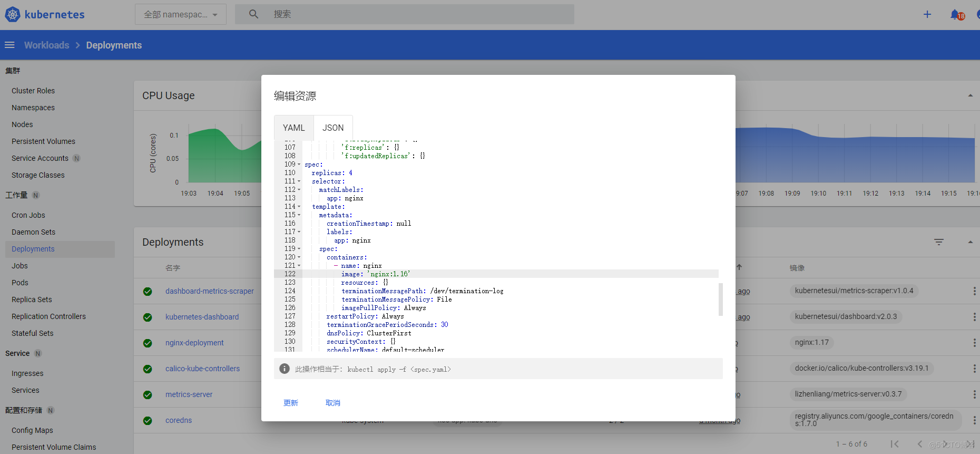The image size is (980, 454).
Task: Click the 更新 update button
Action: pos(291,403)
